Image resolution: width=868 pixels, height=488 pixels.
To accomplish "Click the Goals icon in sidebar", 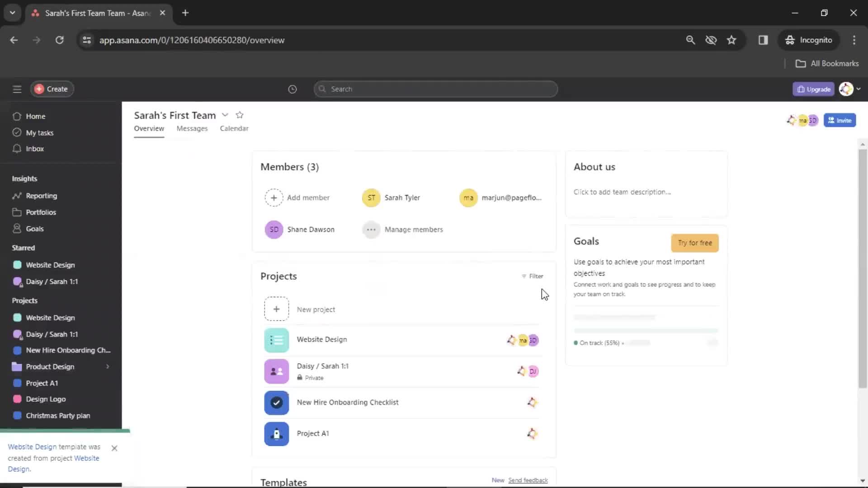I will point(15,228).
